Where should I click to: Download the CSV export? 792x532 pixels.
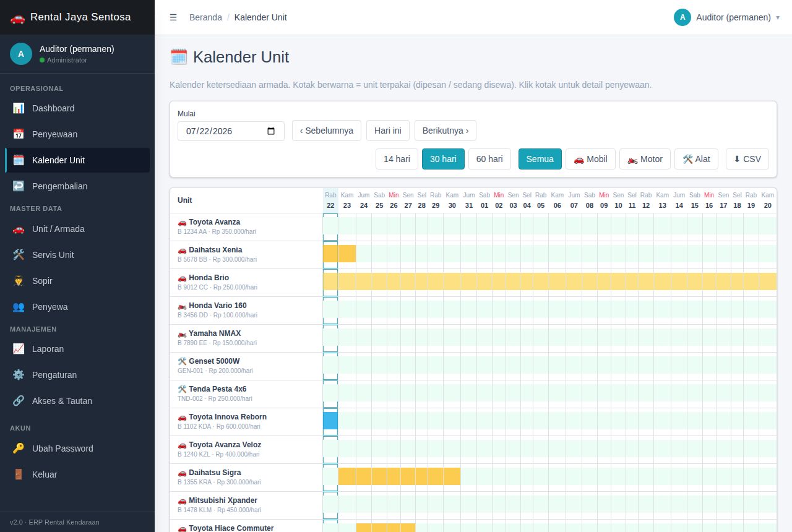[747, 159]
